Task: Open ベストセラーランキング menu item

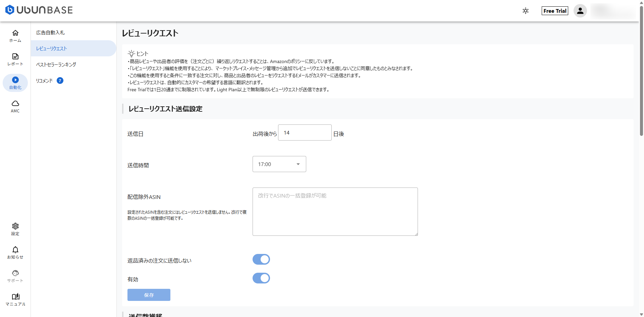Action: (56, 64)
